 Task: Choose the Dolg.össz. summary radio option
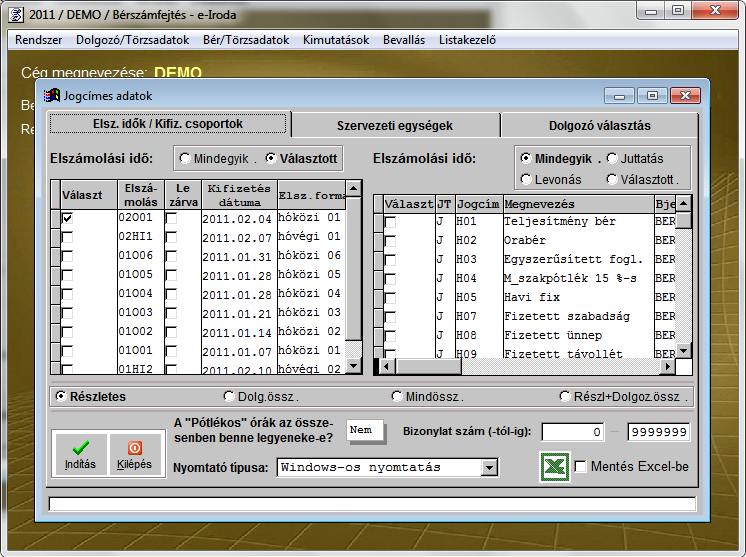coord(229,397)
